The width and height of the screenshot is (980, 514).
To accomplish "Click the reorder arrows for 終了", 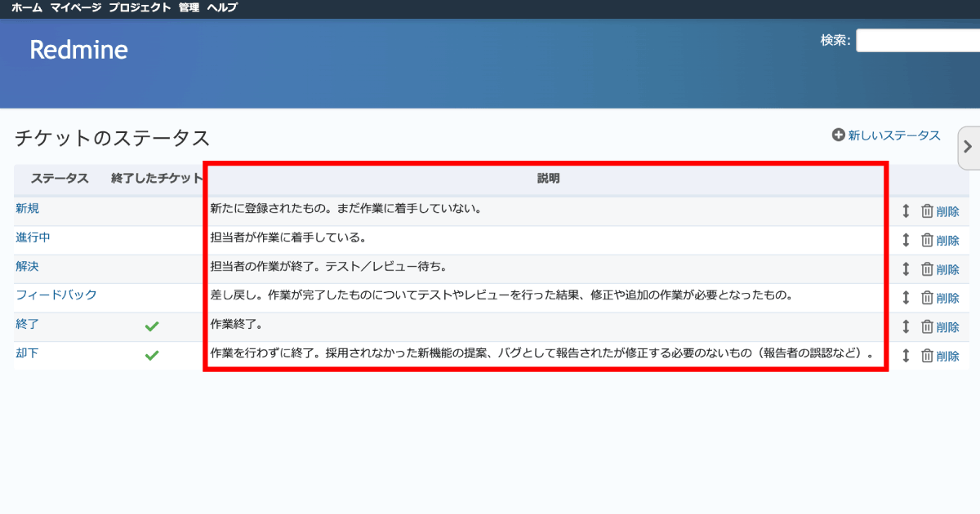I will (905, 325).
